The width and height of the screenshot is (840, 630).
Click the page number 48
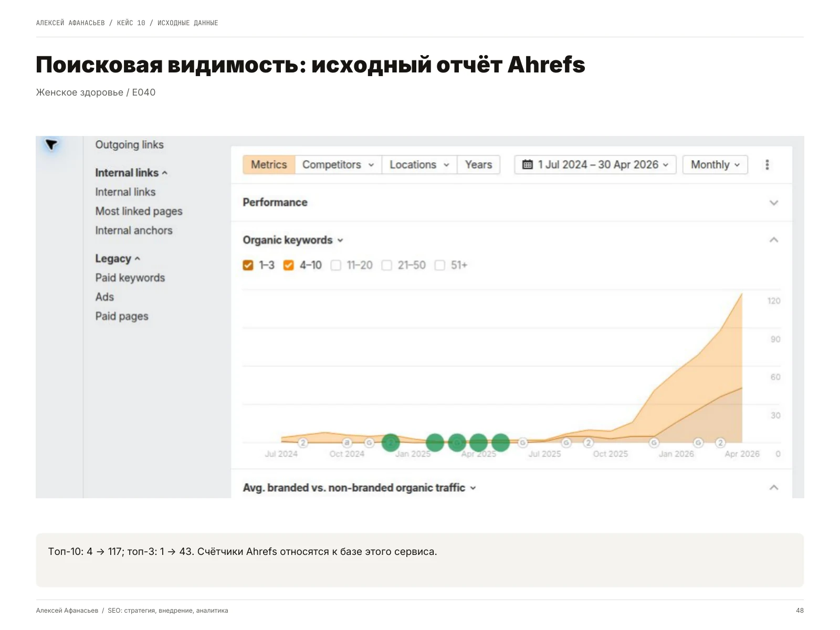(800, 611)
